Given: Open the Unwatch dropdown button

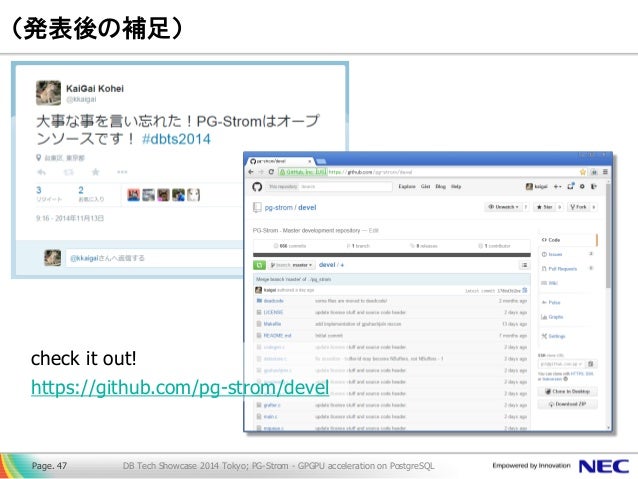Looking at the screenshot, I should [x=503, y=207].
